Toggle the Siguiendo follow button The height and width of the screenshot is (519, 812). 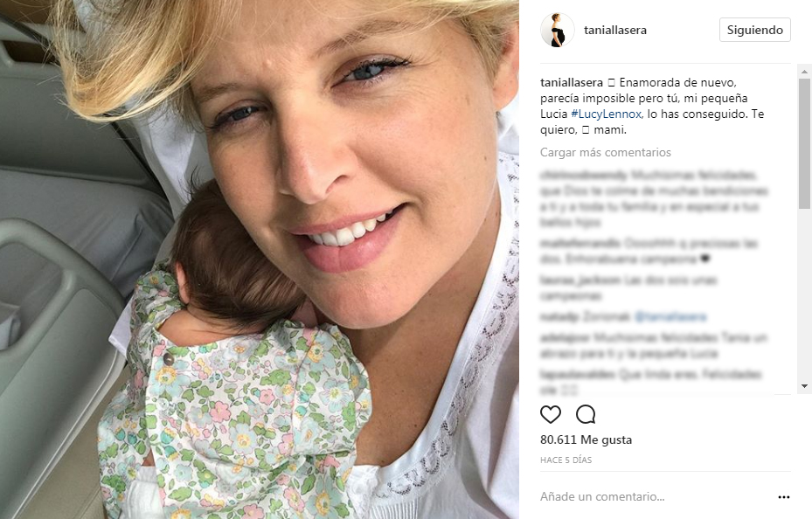(x=754, y=30)
